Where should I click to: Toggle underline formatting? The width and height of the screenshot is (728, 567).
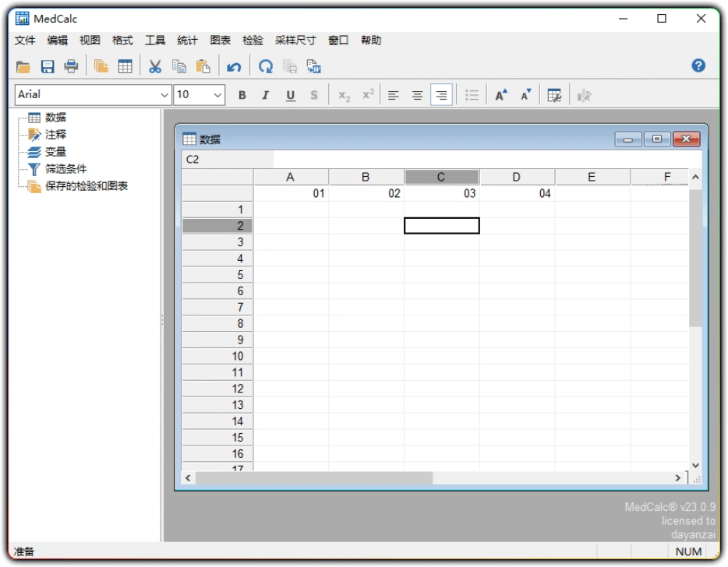289,94
